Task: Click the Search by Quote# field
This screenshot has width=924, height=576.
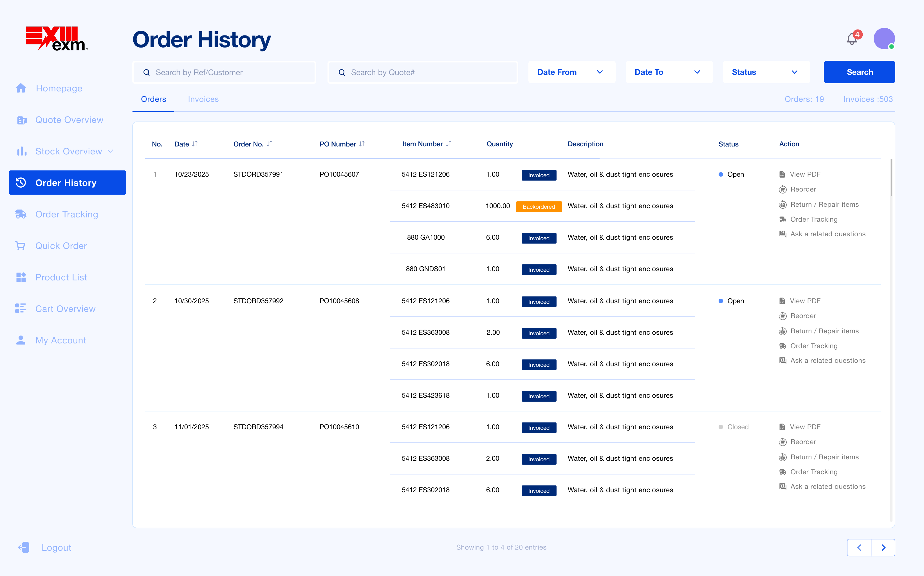Action: (x=423, y=72)
